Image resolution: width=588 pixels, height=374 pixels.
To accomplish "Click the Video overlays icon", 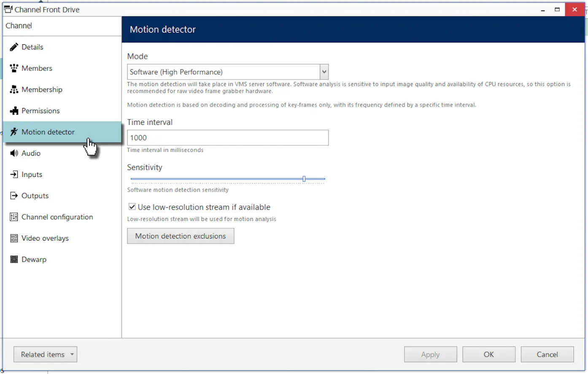I will pos(14,238).
